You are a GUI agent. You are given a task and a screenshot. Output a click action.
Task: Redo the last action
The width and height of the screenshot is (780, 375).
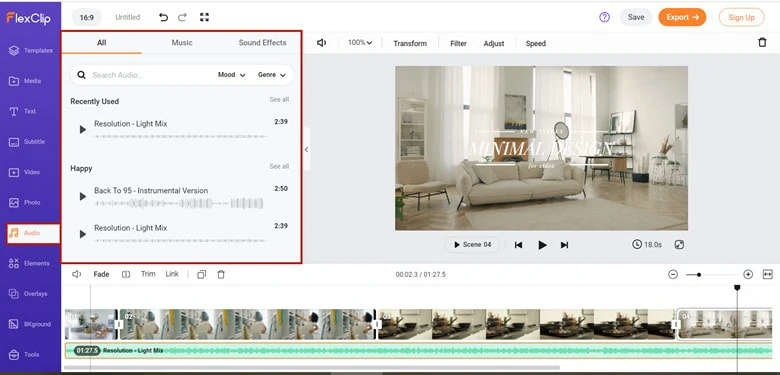point(183,17)
